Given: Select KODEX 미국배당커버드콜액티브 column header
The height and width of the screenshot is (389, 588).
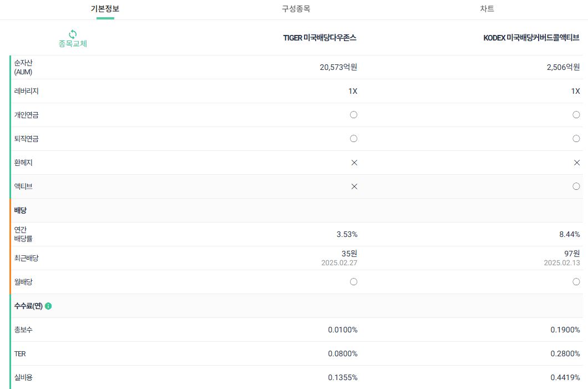Looking at the screenshot, I should coord(531,38).
